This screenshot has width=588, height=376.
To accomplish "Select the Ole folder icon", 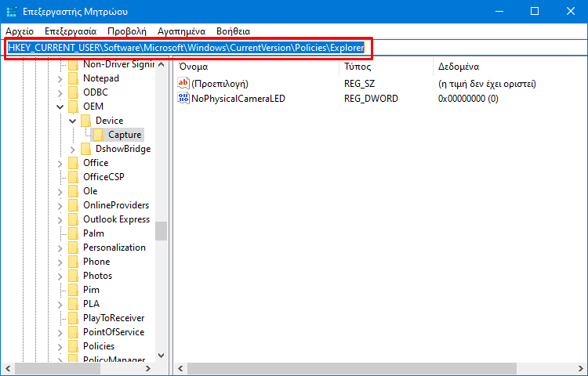I will click(x=73, y=191).
